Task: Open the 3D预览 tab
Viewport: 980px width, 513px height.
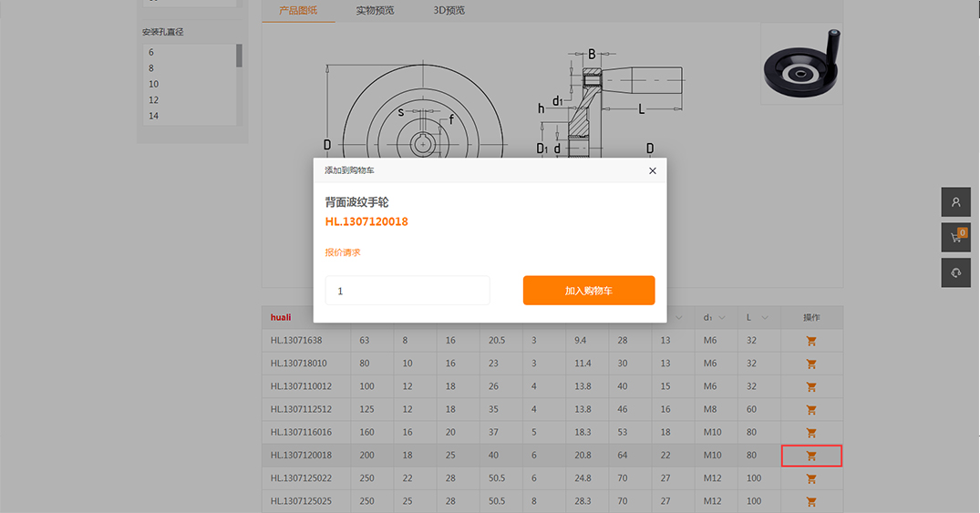Action: click(x=449, y=11)
